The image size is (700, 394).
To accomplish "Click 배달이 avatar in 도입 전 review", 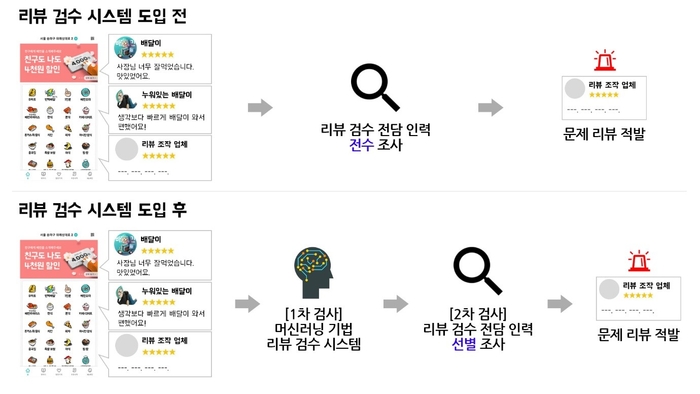I will (x=125, y=48).
